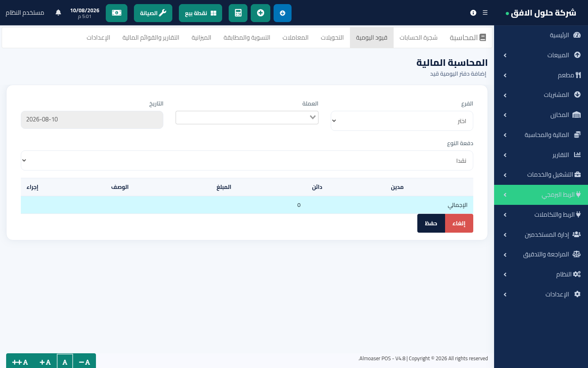Switch to قيود اليومية tab
Image resolution: width=588 pixels, height=368 pixels.
click(x=372, y=38)
